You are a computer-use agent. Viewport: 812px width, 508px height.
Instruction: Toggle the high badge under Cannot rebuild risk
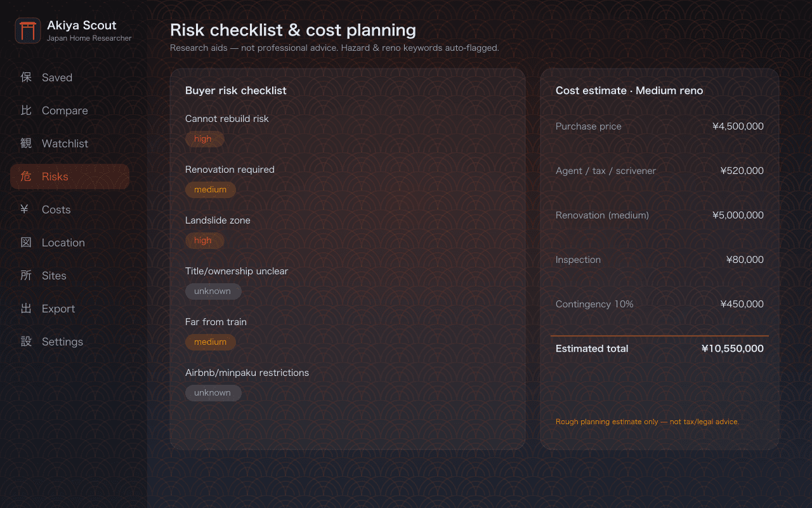(x=204, y=139)
